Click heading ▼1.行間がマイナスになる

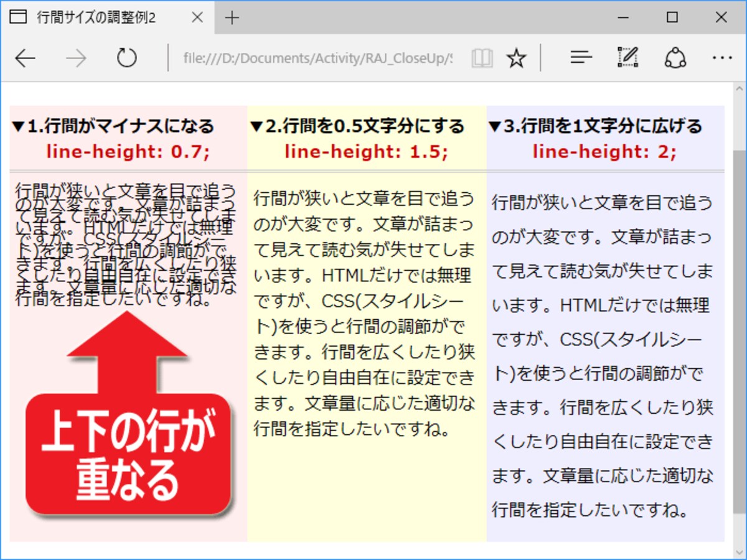click(x=113, y=126)
